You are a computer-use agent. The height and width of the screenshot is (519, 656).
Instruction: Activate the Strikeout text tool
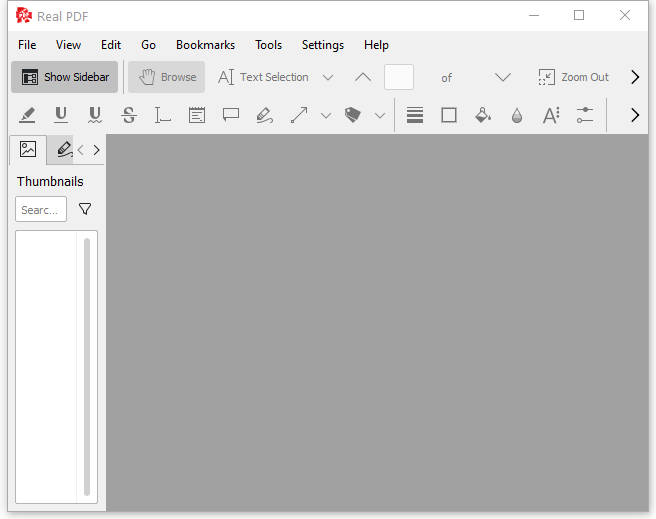[x=129, y=115]
